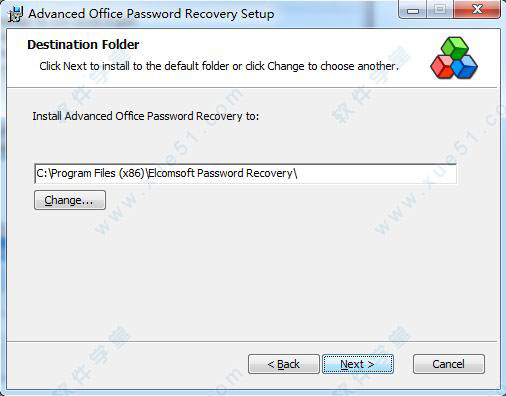Click the 'Install Advanced Office Password Recovery to:' label
Screen dimensions: 506x396
[146, 116]
